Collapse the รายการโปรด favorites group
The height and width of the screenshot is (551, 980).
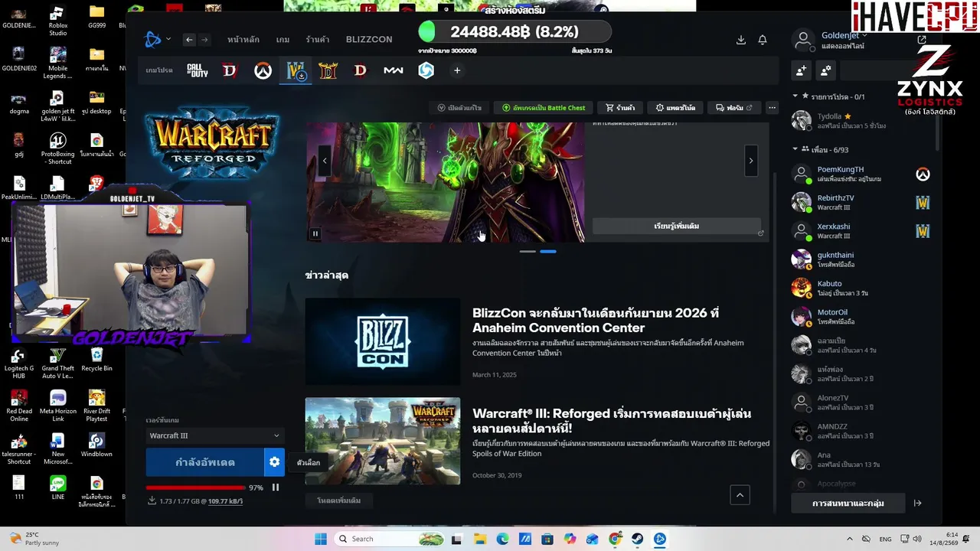tap(829, 96)
